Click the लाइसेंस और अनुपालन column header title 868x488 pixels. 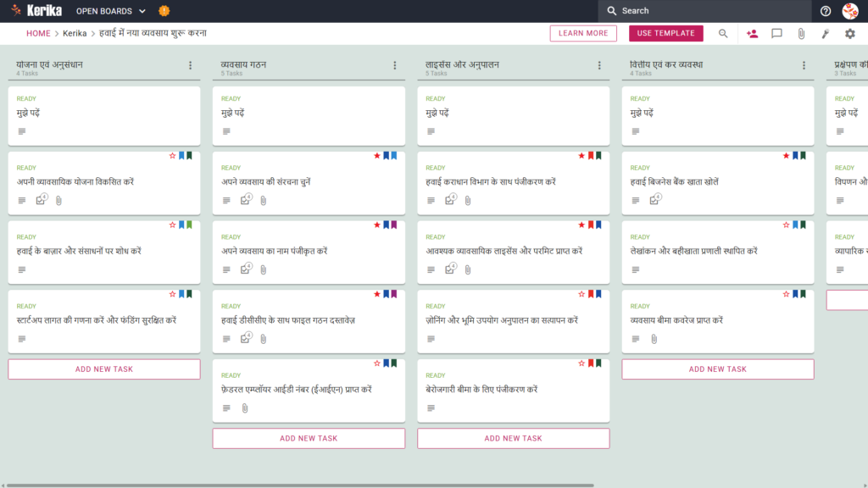(462, 64)
